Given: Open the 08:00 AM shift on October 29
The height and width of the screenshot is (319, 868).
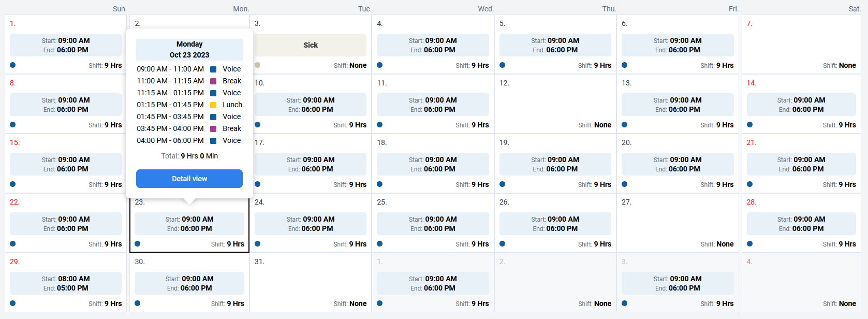Looking at the screenshot, I should pyautogui.click(x=66, y=283).
